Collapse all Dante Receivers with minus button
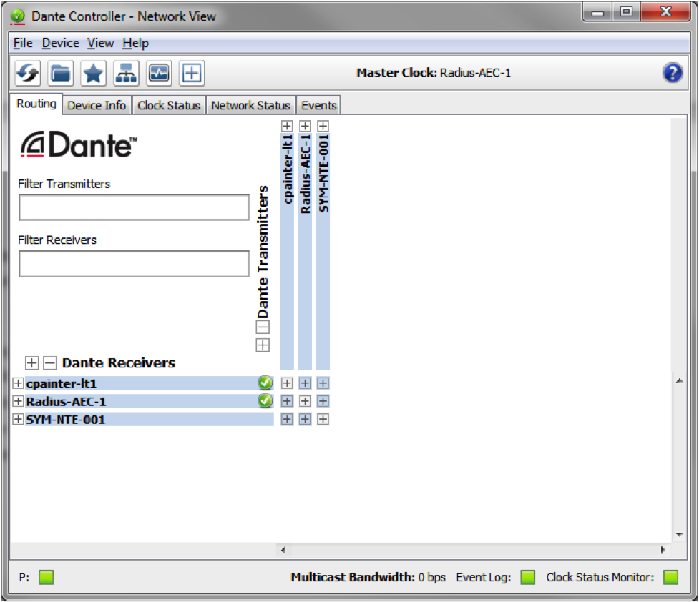This screenshot has width=699, height=602. tap(50, 363)
